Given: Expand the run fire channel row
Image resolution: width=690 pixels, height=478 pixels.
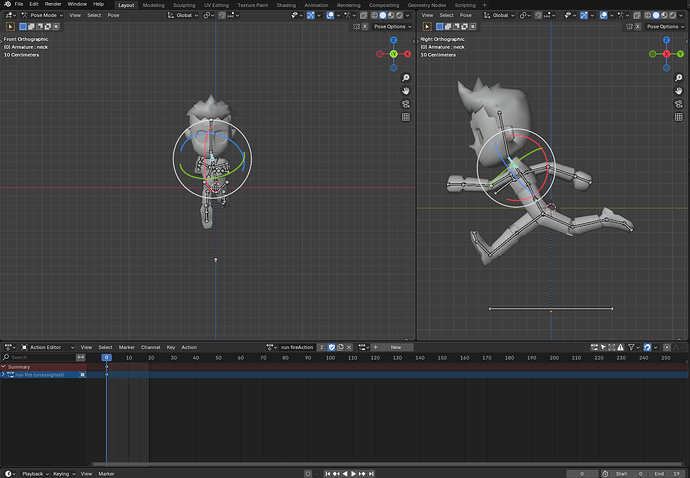Looking at the screenshot, I should [x=4, y=375].
